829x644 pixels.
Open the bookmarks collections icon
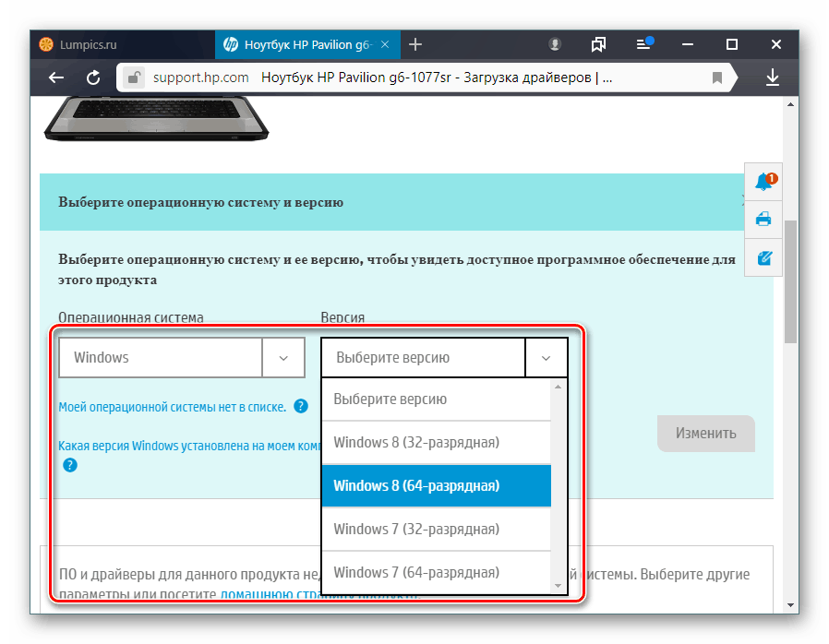tap(598, 45)
